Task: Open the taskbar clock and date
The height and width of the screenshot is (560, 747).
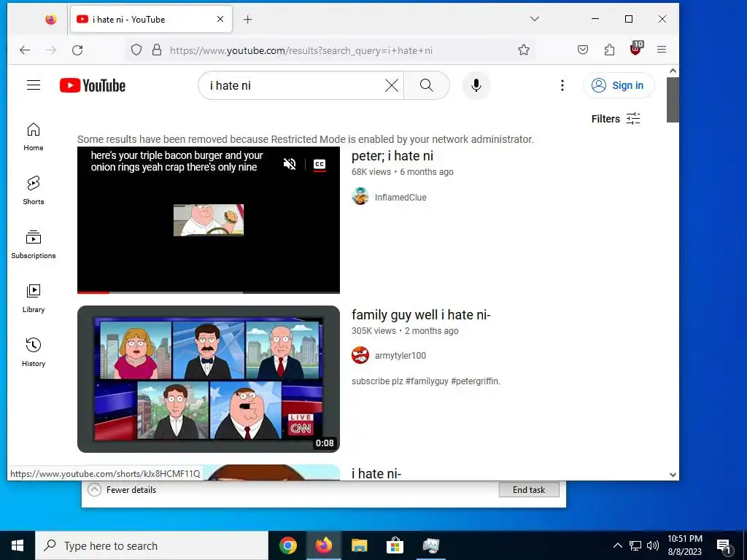Action: [684, 545]
